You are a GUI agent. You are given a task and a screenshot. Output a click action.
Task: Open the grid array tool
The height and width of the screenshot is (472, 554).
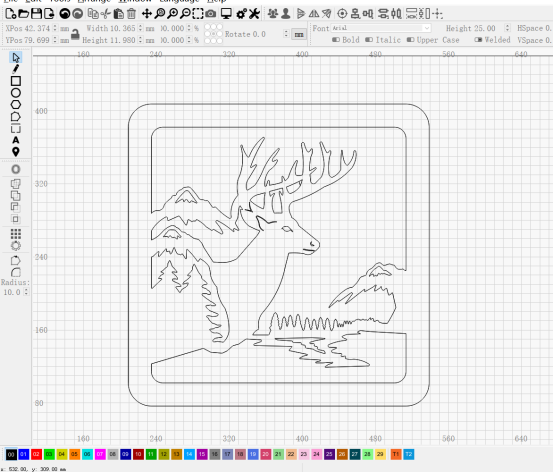tap(16, 234)
